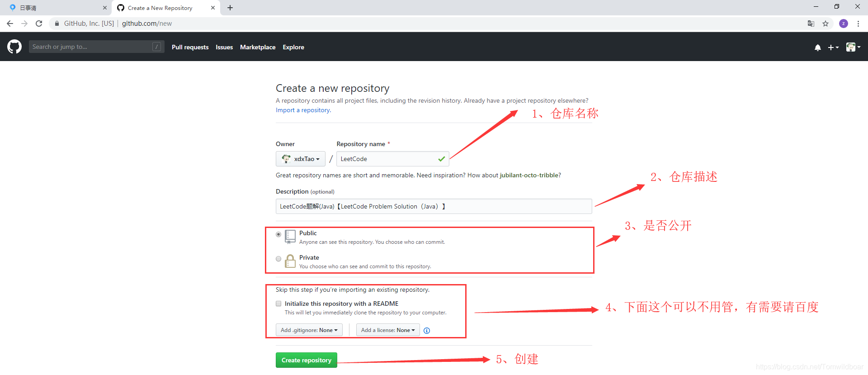
Task: Click the browser address bar URL
Action: pos(147,24)
